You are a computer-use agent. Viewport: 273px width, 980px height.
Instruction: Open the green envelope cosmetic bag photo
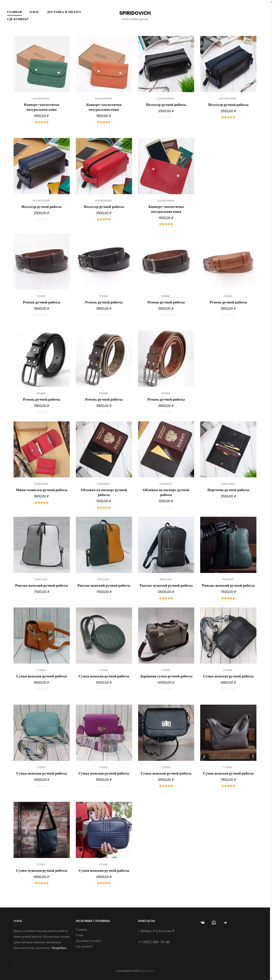41,64
